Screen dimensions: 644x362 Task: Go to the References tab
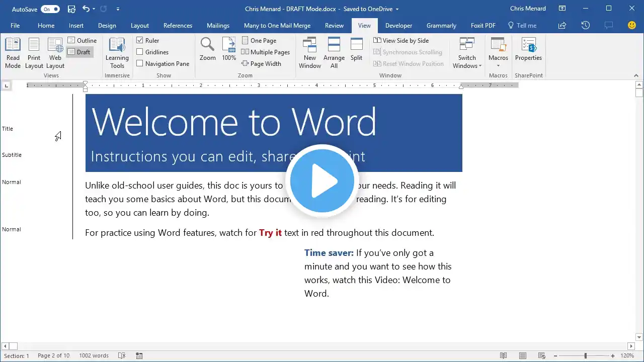click(178, 26)
